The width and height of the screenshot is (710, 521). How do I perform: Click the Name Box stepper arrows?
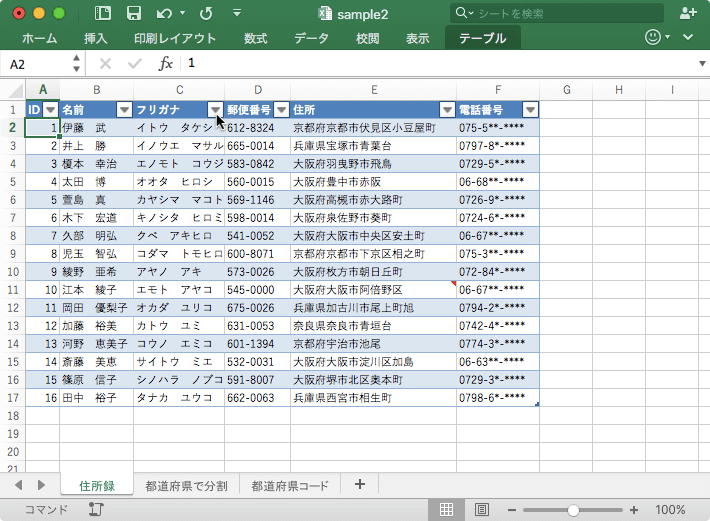coord(76,63)
